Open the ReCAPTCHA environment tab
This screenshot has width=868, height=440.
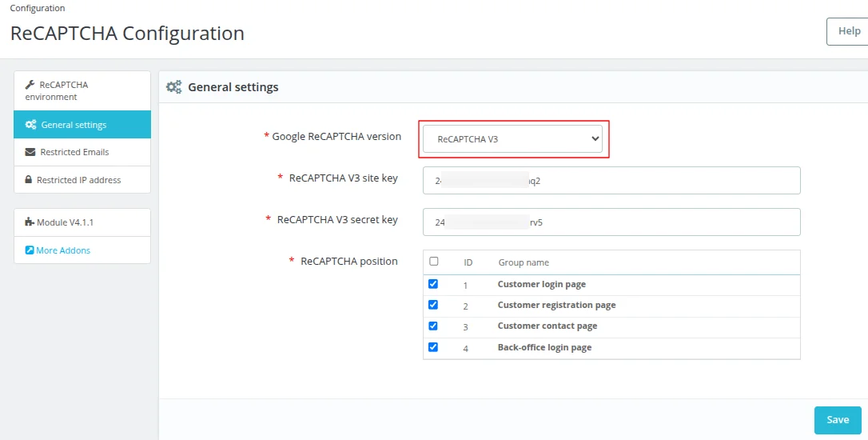pos(64,90)
